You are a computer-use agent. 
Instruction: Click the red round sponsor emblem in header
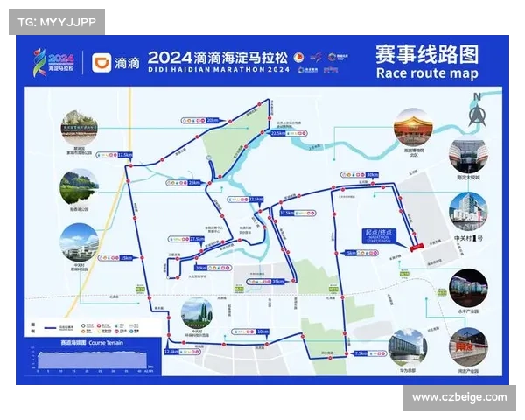coord(298,58)
